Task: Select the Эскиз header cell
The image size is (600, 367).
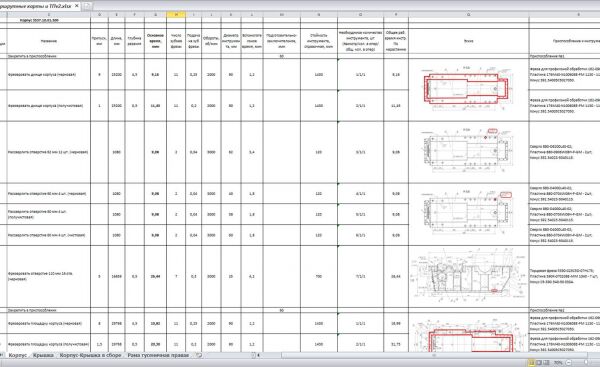Action: (469, 41)
